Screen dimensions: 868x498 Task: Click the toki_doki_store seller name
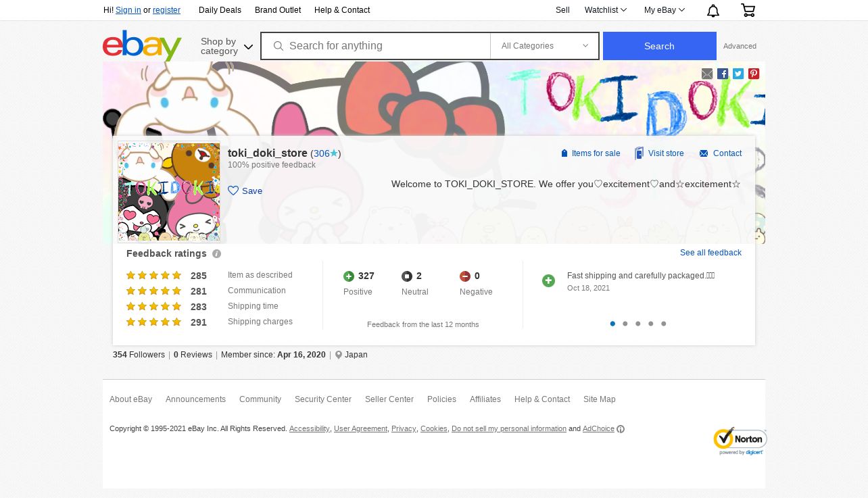click(x=268, y=153)
